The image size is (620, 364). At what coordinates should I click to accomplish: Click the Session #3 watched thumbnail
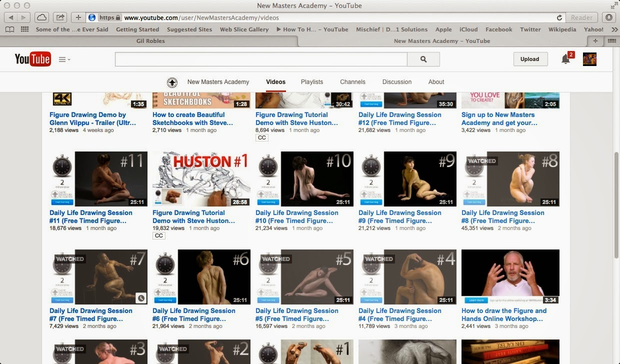[x=98, y=352]
